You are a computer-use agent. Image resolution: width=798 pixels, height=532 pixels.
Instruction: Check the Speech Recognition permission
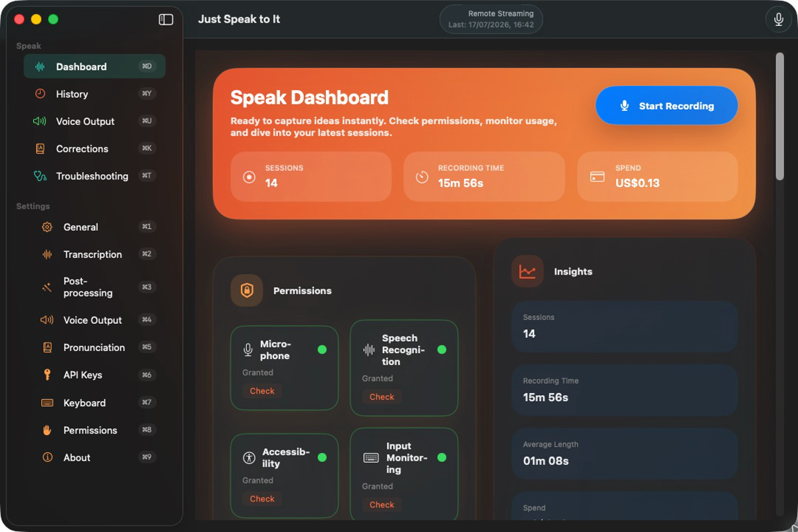click(x=382, y=396)
